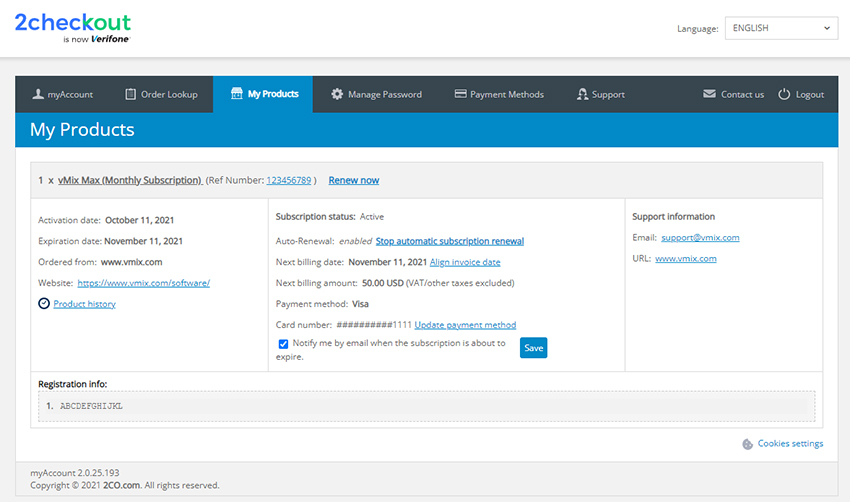Click the registration info code field

coord(427,406)
